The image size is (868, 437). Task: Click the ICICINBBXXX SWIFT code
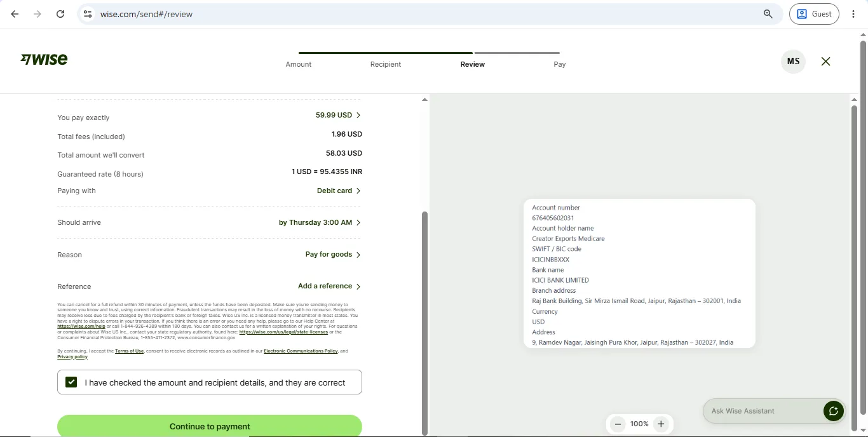[x=551, y=259]
